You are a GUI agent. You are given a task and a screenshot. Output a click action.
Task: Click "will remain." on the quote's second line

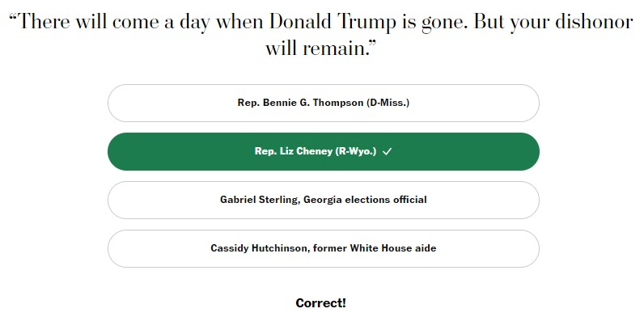(316, 49)
